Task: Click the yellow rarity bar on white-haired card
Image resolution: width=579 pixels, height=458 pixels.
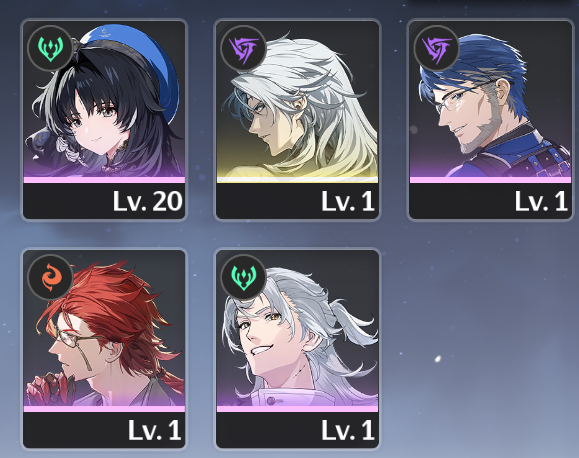Action: [x=297, y=180]
